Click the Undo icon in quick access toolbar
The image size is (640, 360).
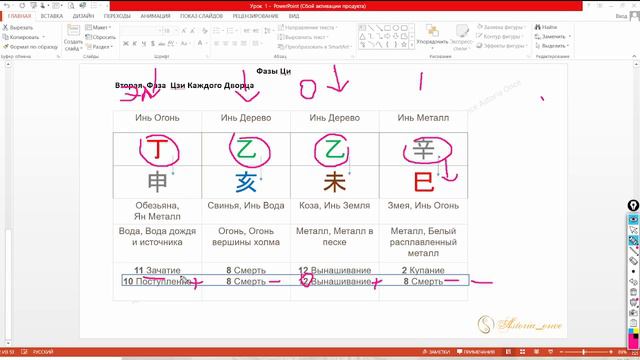7,6
